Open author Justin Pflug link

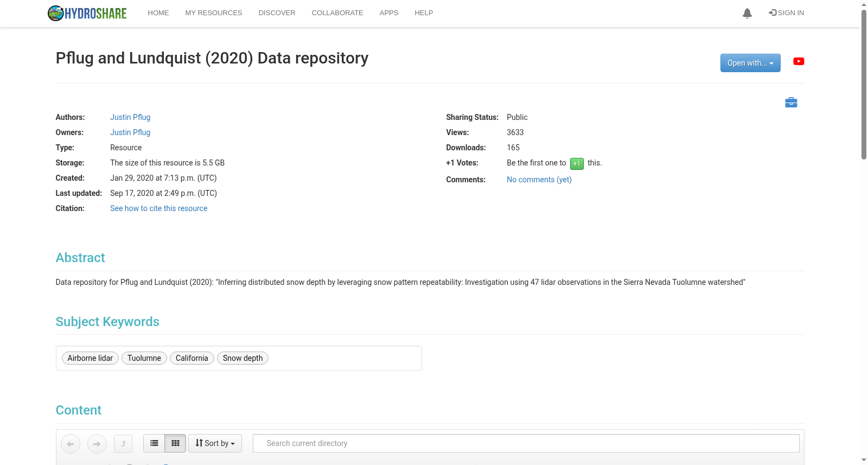tap(130, 117)
